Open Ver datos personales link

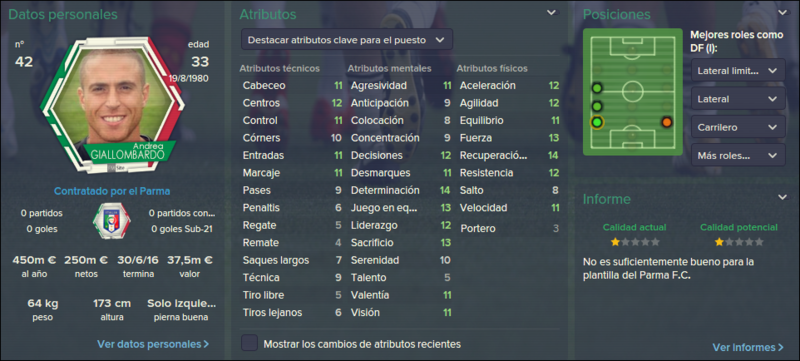(153, 344)
